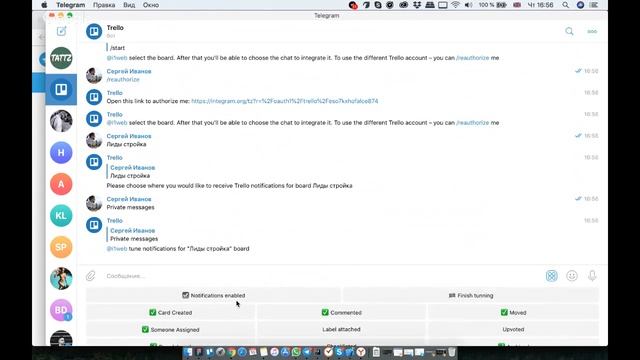Enable the Upvoted notification

point(513,329)
